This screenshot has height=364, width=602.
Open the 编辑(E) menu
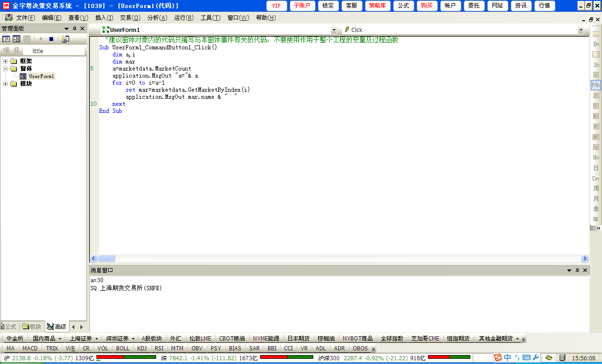[51, 18]
